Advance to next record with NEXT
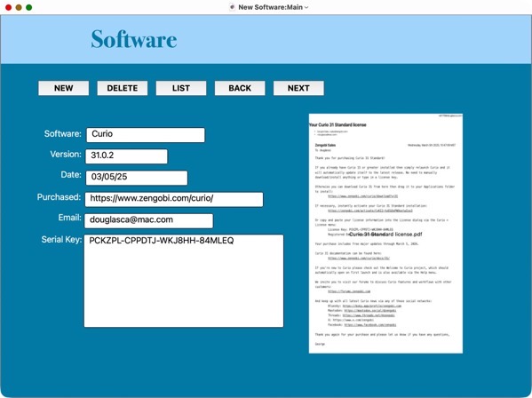Viewport: 532px width, 398px height. (298, 88)
